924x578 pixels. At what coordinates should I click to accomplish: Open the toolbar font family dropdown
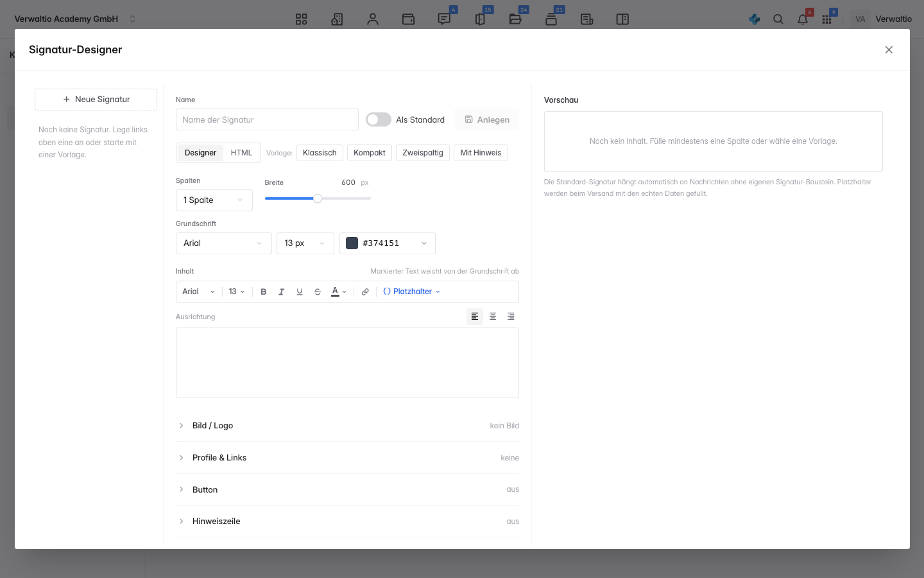199,292
